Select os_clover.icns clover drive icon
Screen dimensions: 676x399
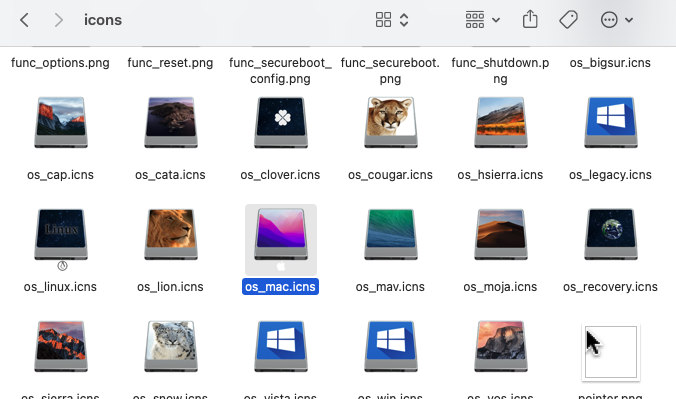coord(281,123)
